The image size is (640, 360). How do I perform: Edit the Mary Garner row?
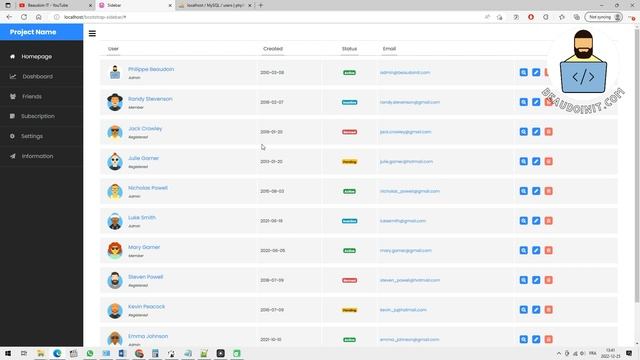(x=536, y=250)
